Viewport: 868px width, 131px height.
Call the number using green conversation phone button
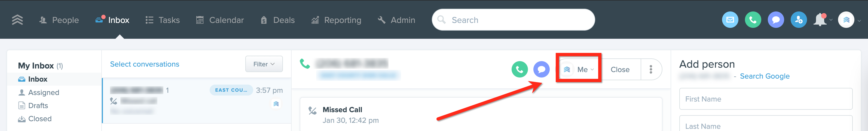coord(519,70)
